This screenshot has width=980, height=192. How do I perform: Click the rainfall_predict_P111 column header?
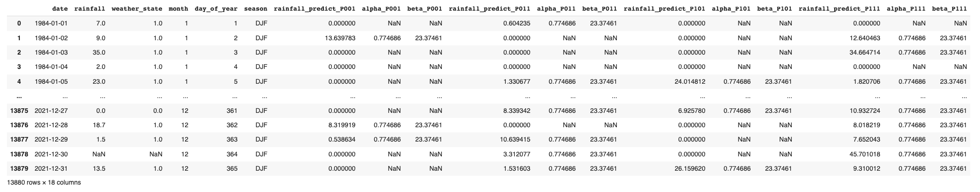coord(839,9)
